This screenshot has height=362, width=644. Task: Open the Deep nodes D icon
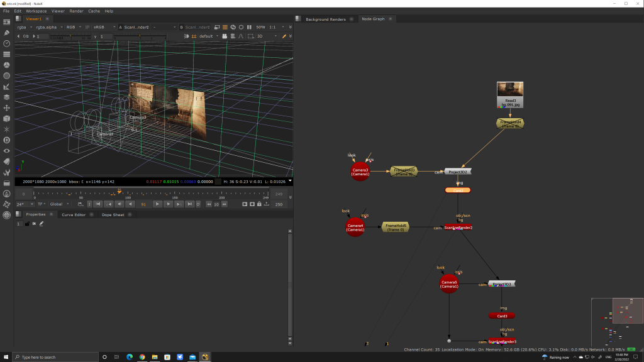[x=6, y=140]
